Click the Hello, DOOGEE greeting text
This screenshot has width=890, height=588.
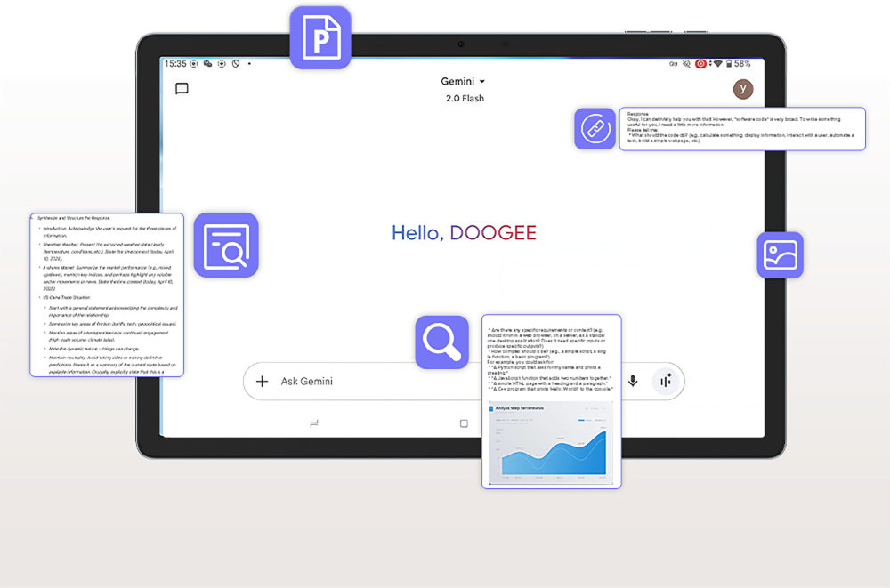point(464,233)
